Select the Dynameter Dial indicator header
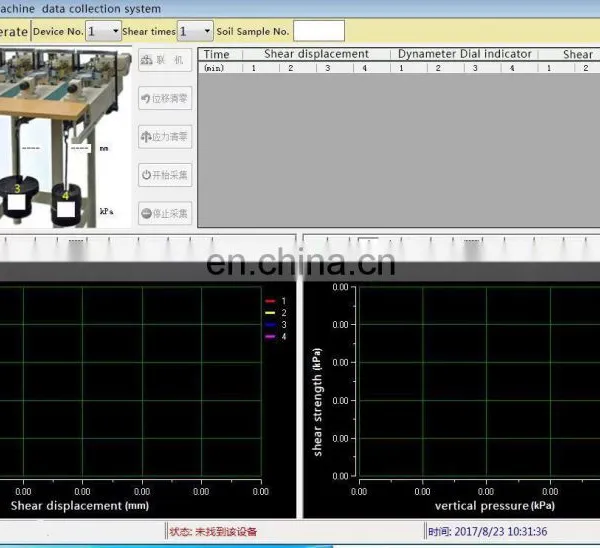This screenshot has height=548, width=600. [x=464, y=54]
